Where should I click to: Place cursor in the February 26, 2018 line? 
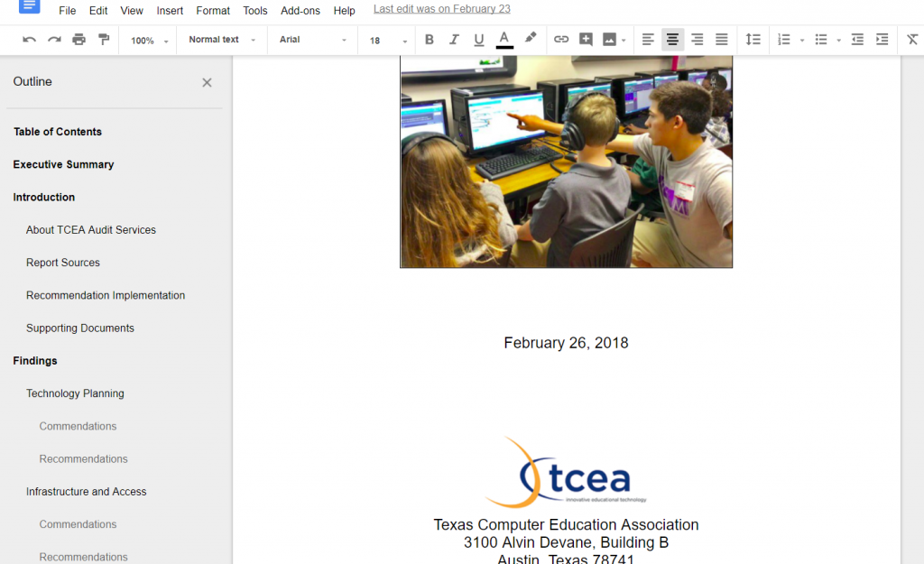pyautogui.click(x=566, y=343)
